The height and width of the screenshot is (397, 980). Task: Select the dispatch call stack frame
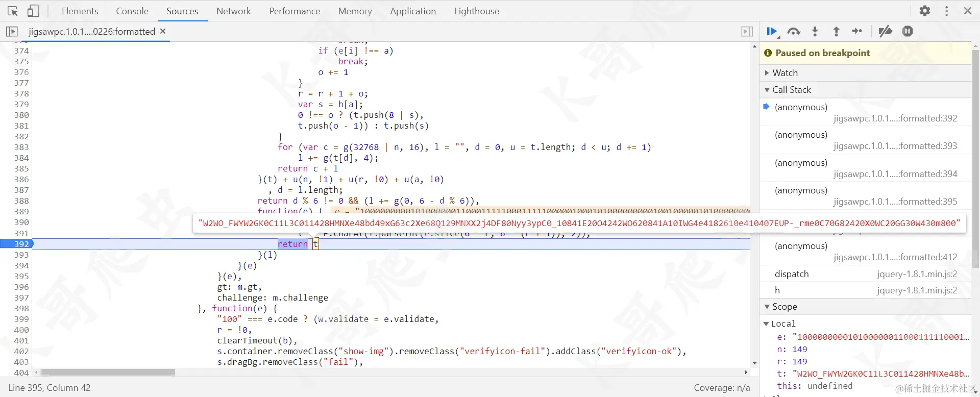(865, 274)
